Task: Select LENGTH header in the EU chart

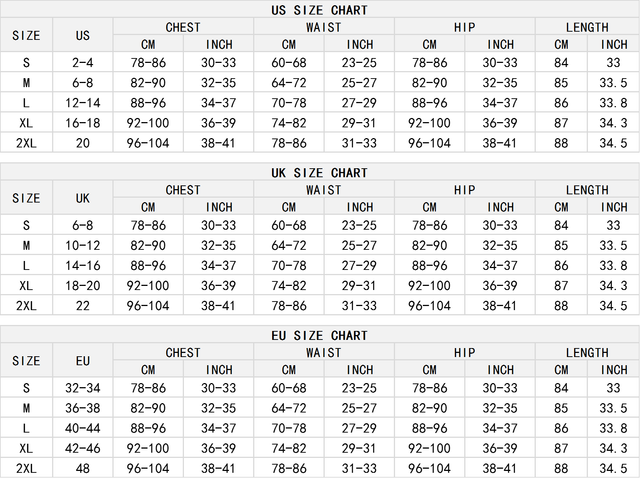Action: tap(586, 353)
